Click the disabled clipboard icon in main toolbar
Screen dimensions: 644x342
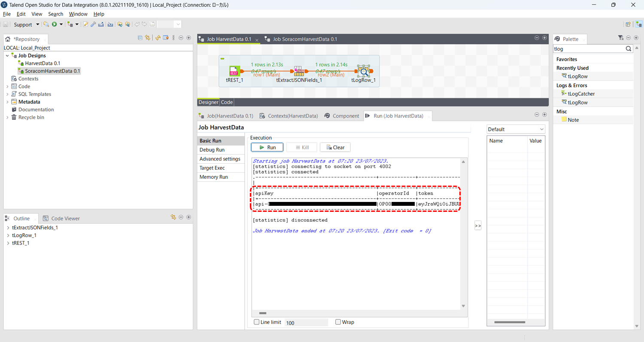pos(152,24)
